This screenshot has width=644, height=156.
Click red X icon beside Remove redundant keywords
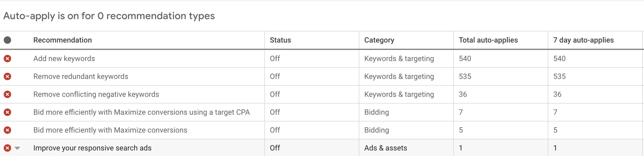click(7, 76)
